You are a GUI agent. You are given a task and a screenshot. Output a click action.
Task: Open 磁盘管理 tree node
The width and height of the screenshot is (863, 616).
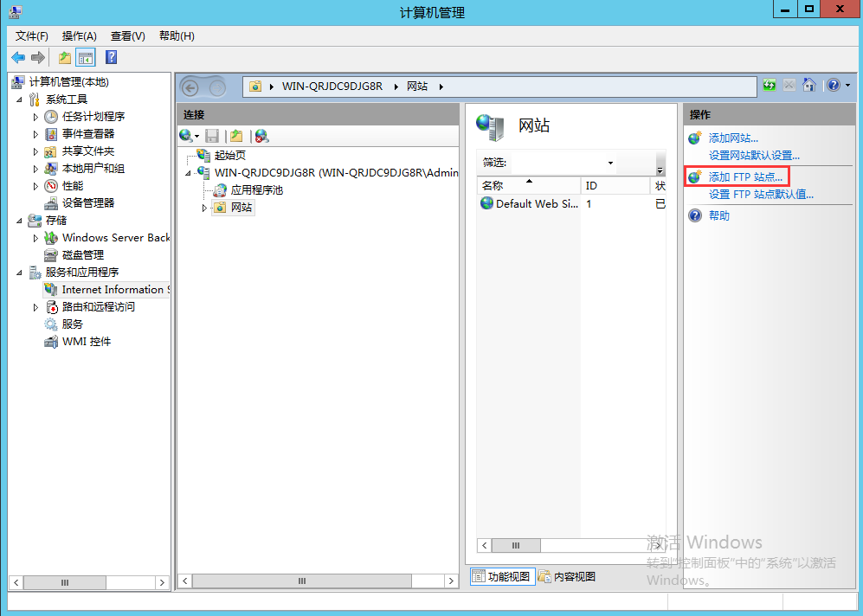(x=83, y=254)
